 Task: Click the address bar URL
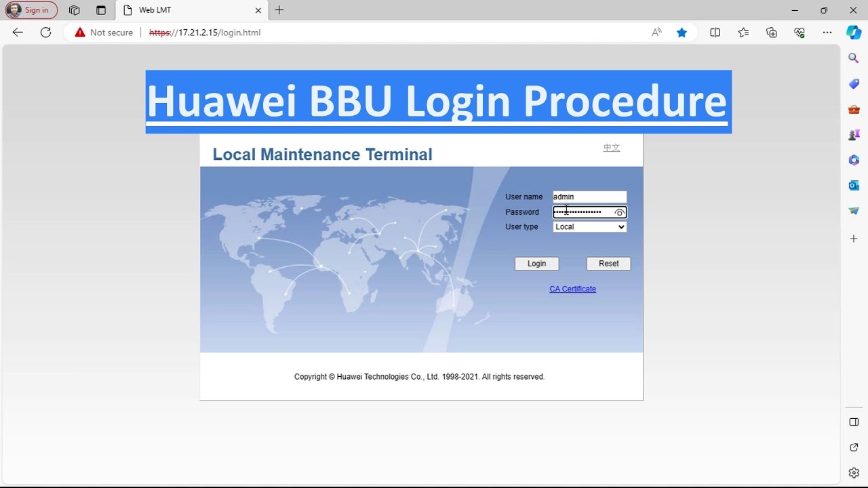click(x=205, y=33)
